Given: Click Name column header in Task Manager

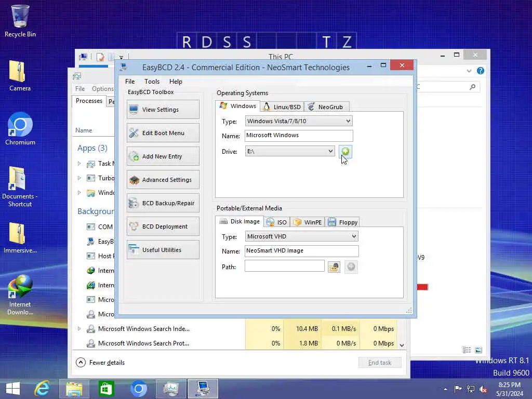Looking at the screenshot, I should (84, 130).
